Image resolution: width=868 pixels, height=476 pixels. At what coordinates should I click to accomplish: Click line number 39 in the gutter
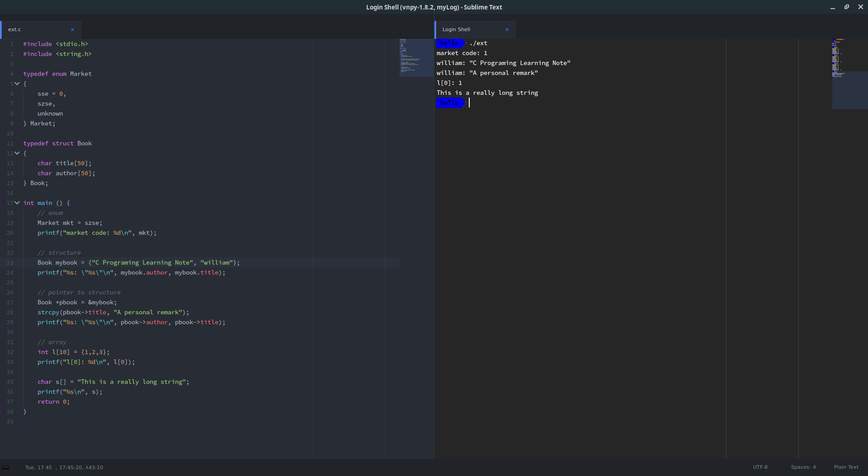[x=10, y=421]
